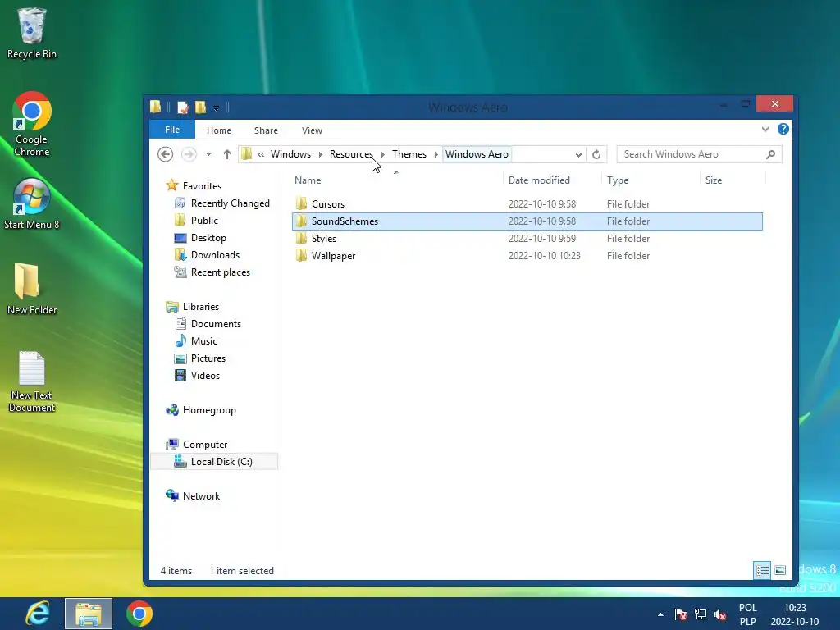Click Windows Aero breadcrumb segment
The height and width of the screenshot is (630, 840).
pos(477,154)
